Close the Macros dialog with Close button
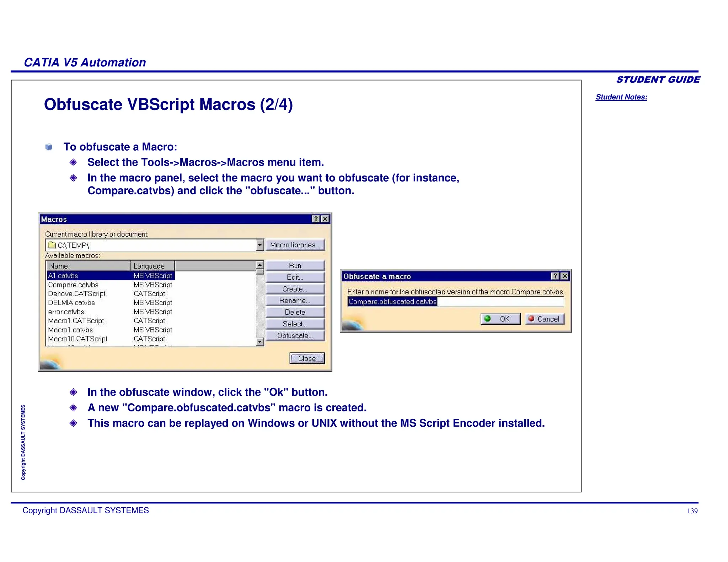 307,358
